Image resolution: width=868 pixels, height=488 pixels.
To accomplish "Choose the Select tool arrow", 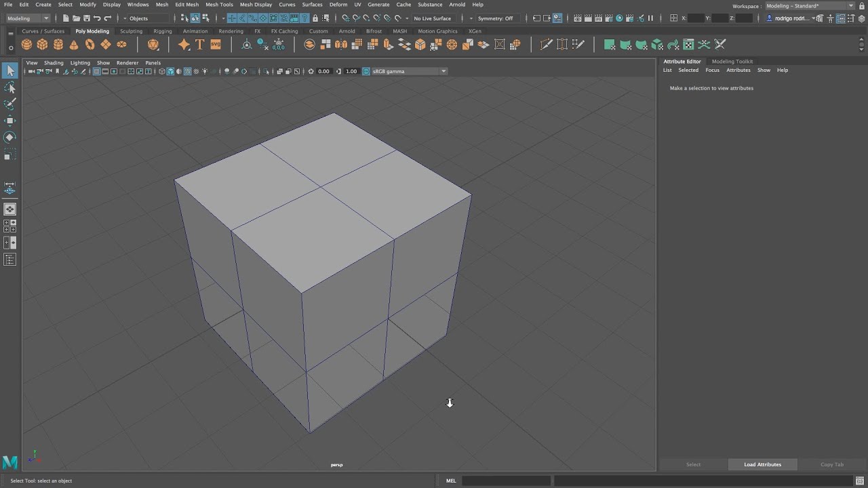I will 9,70.
